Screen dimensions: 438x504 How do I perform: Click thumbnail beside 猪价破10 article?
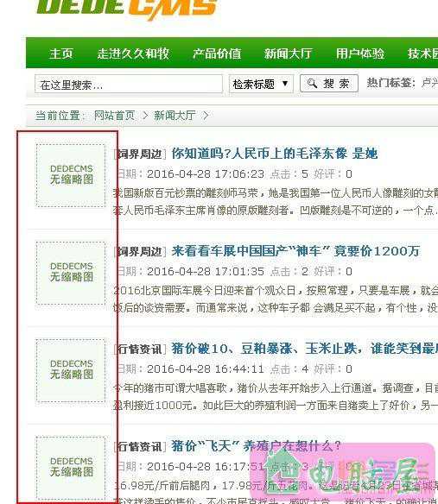pos(71,370)
